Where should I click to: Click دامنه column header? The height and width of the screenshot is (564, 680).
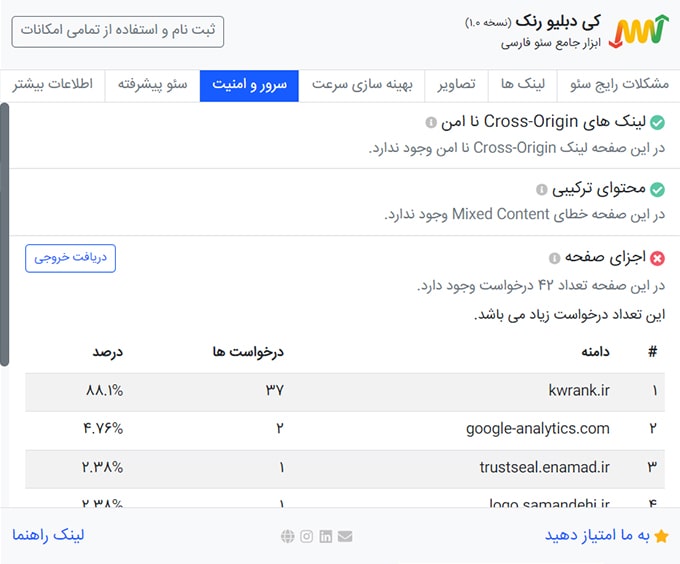click(x=595, y=352)
